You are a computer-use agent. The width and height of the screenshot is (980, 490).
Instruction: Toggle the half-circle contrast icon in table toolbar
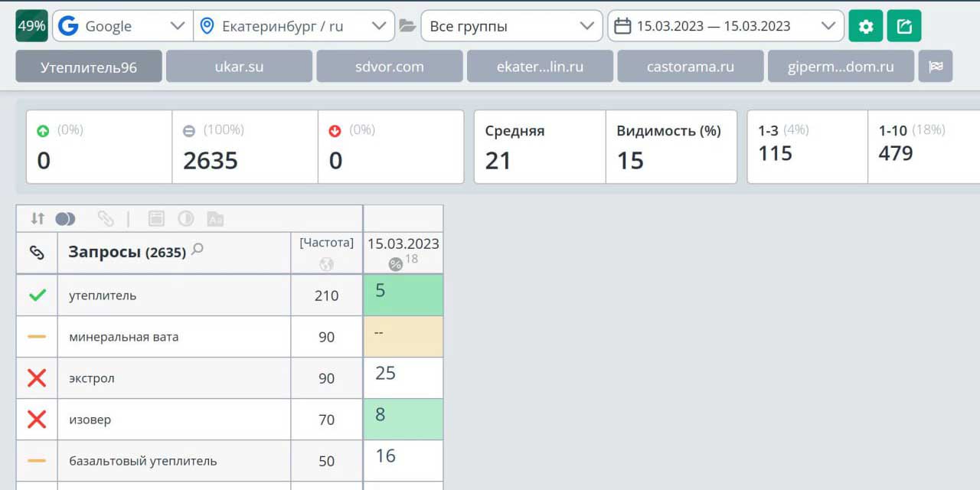point(186,219)
